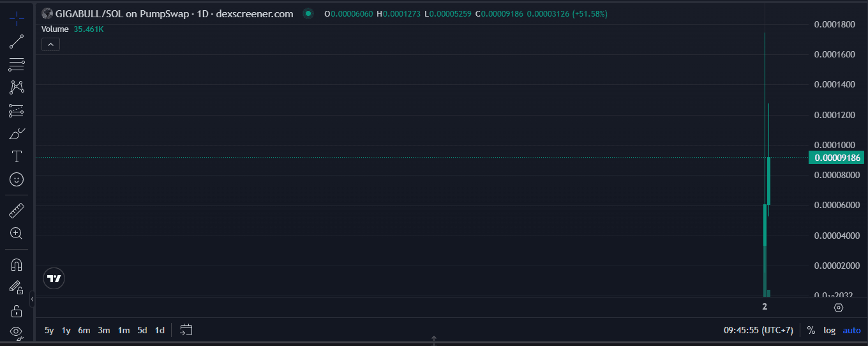This screenshot has width=868, height=346.
Task: Select the trend line drawing tool
Action: click(17, 42)
